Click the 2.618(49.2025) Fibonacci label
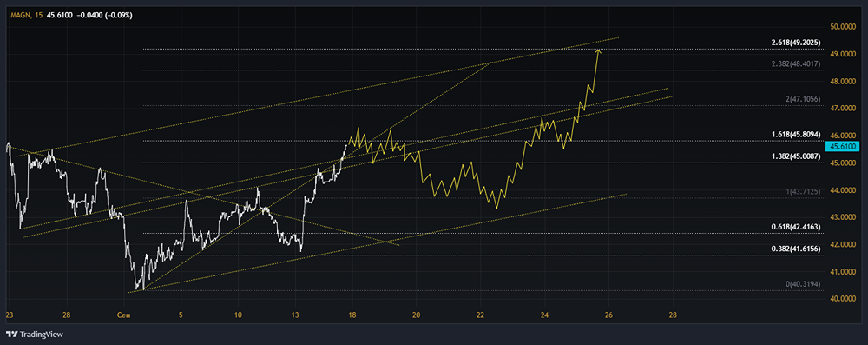The width and height of the screenshot is (868, 345). click(x=797, y=43)
